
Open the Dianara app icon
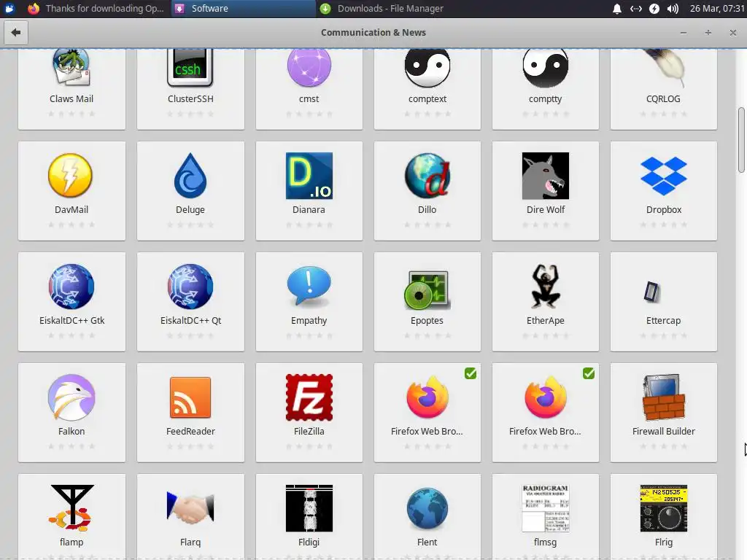309,176
